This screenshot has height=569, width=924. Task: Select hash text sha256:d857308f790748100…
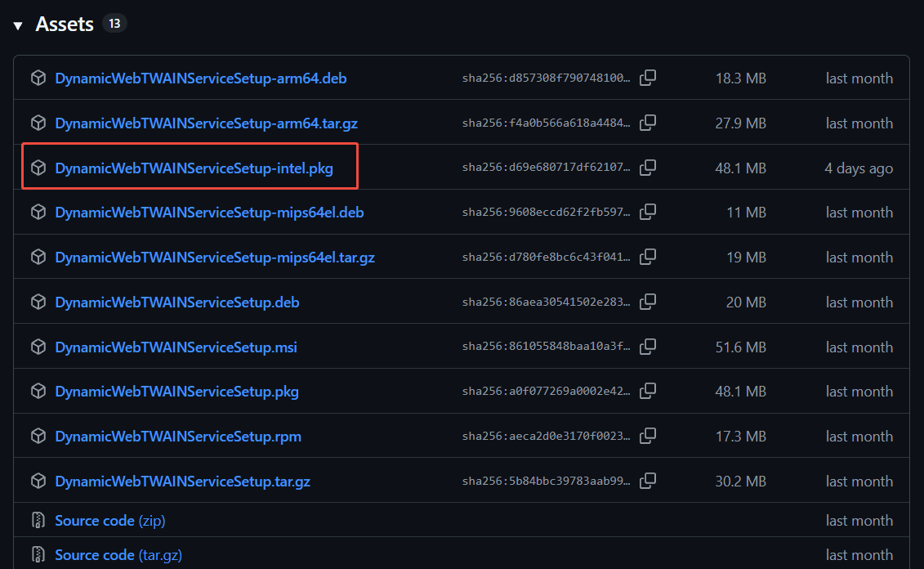546,78
